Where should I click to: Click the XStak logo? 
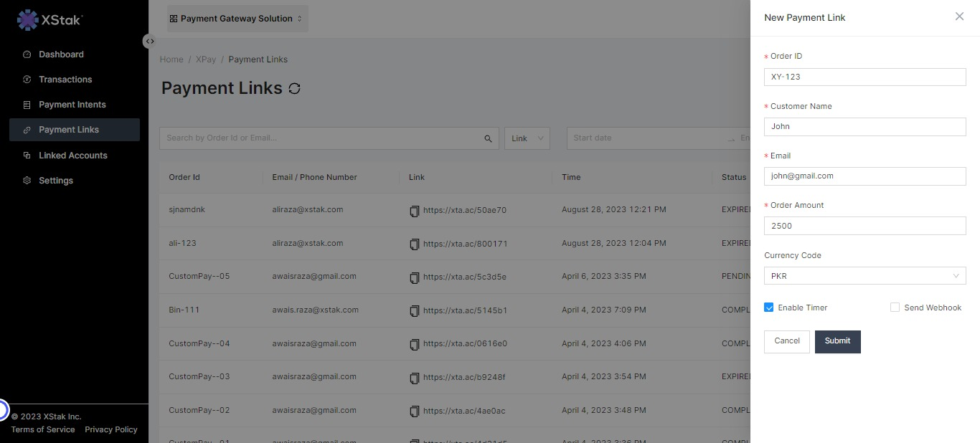(x=50, y=20)
